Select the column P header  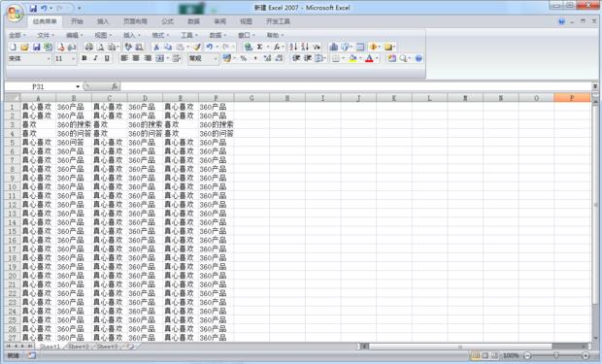[572, 98]
